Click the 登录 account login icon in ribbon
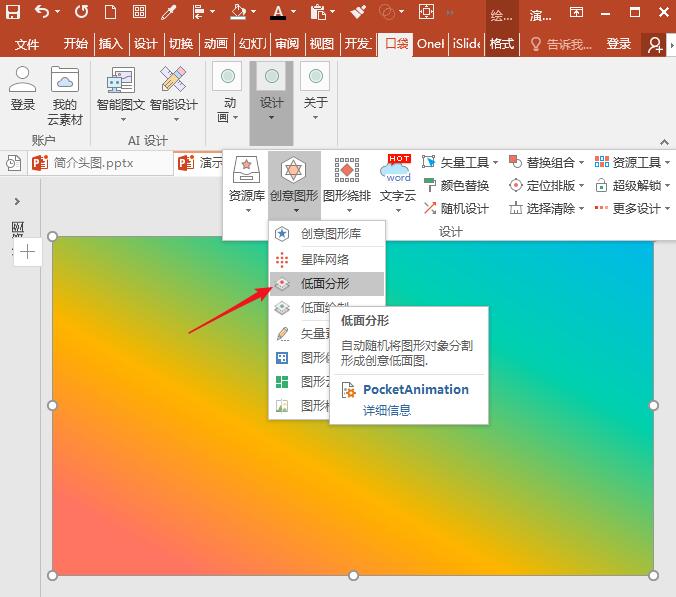Image resolution: width=676 pixels, height=597 pixels. tap(22, 91)
